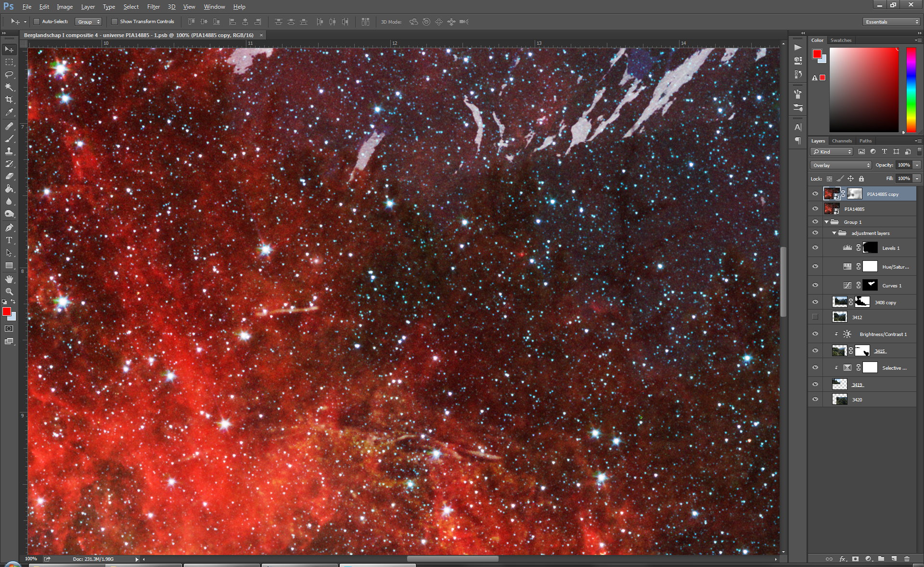Select the Clone Stamp tool

9,151
